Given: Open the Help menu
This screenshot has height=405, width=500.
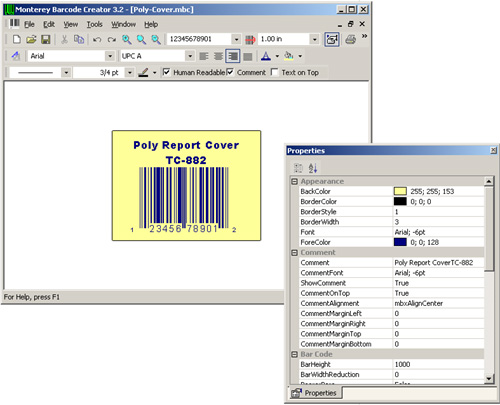Looking at the screenshot, I should [151, 24].
